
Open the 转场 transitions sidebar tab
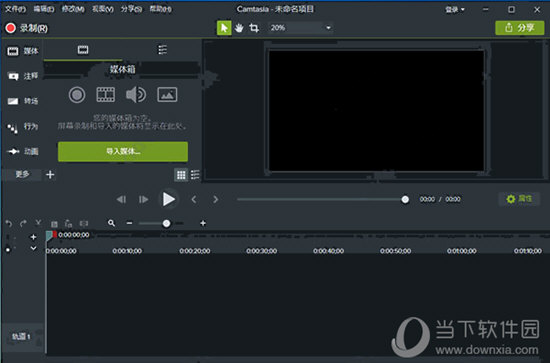click(x=23, y=101)
